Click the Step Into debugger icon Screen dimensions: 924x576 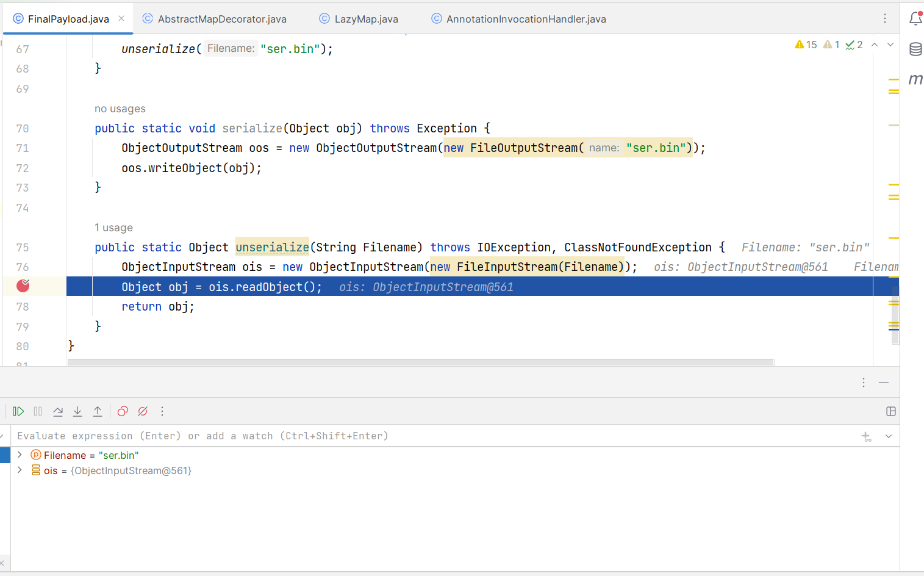(x=77, y=411)
